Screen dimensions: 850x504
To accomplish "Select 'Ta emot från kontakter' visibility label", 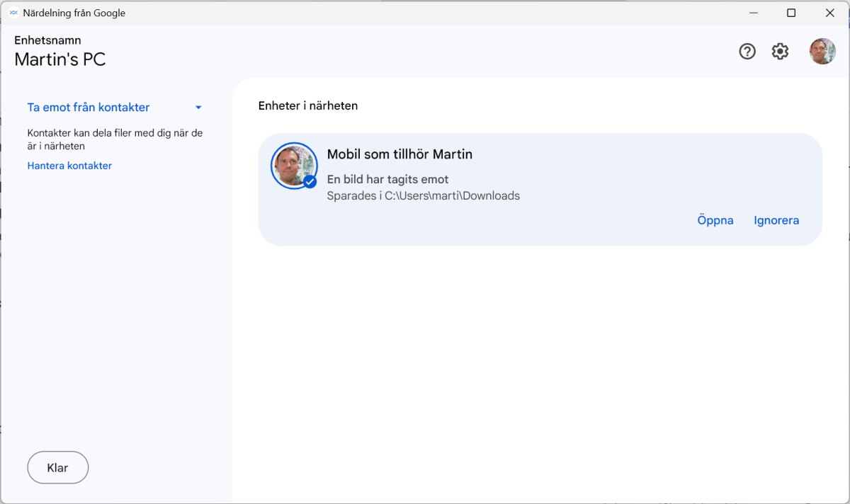I will 89,108.
